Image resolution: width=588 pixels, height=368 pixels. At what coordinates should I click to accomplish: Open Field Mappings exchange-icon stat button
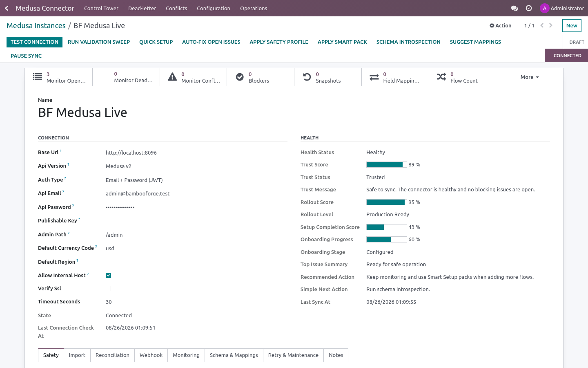click(x=395, y=77)
